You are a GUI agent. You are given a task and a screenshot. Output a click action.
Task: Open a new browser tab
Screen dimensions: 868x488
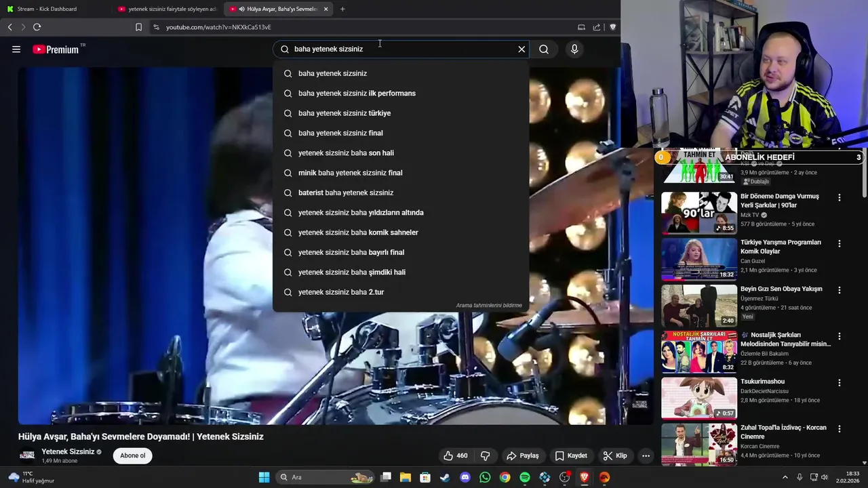[342, 9]
